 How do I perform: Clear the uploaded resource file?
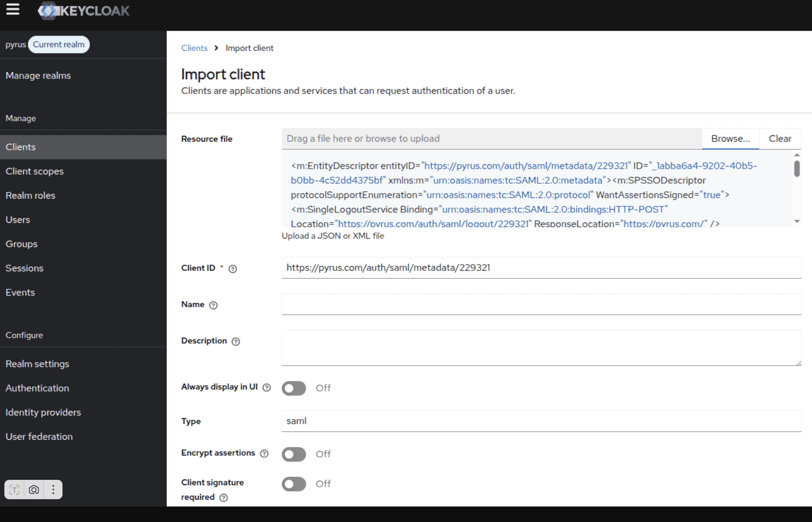tap(780, 139)
